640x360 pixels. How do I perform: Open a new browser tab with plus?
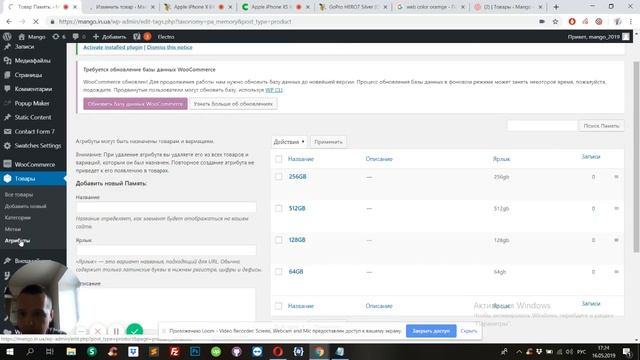click(556, 7)
